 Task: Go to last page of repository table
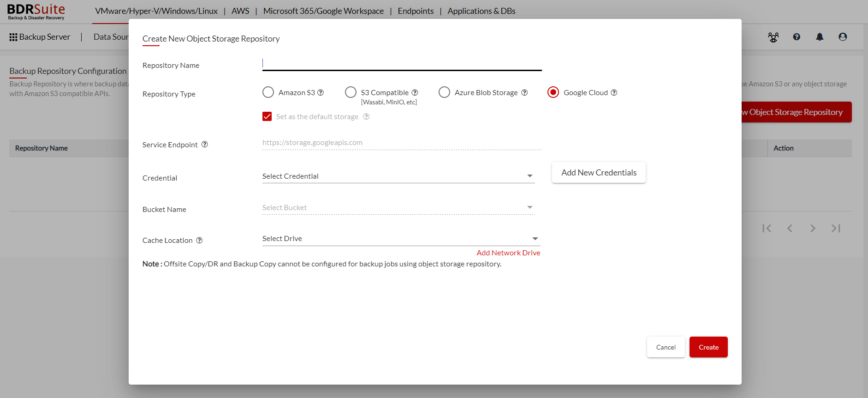836,228
